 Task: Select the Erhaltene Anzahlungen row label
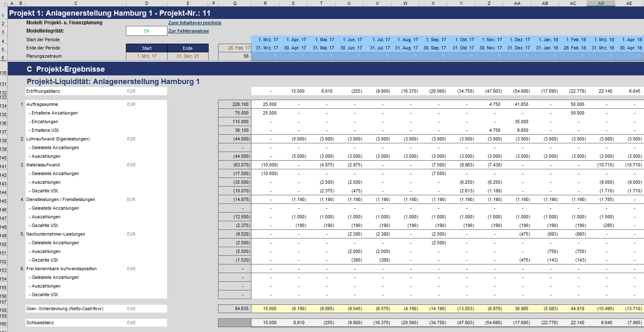click(x=53, y=113)
